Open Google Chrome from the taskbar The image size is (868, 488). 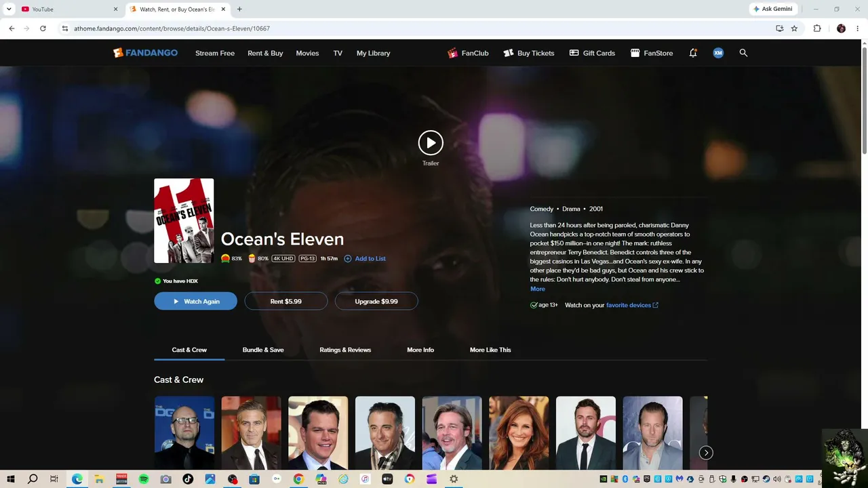pos(298,479)
